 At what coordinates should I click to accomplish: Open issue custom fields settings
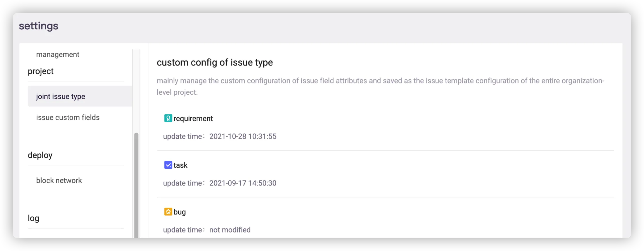tap(68, 118)
